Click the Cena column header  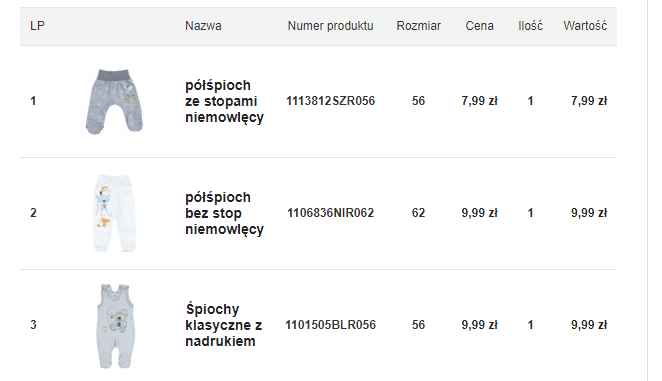[x=480, y=26]
